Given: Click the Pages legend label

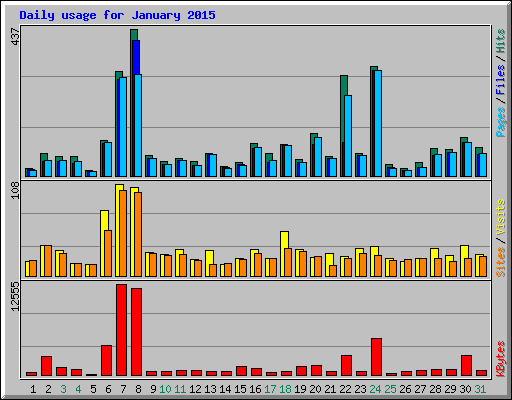Looking at the screenshot, I should click(x=500, y=122).
